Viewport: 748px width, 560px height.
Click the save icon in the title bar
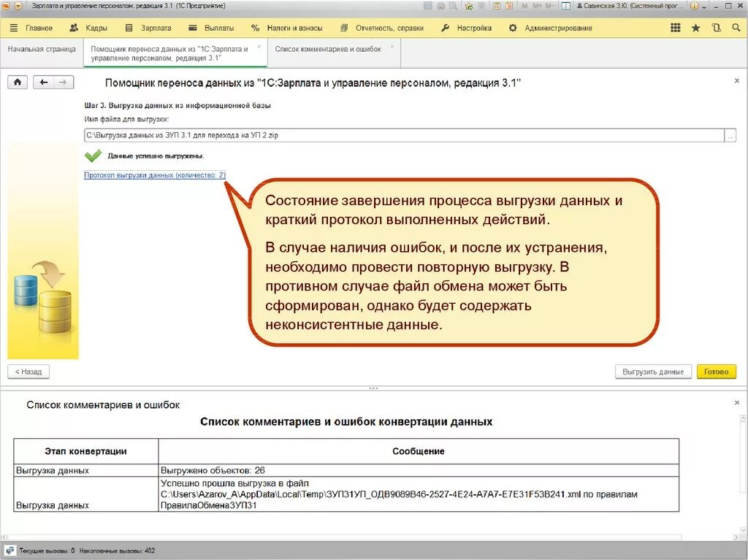[x=427, y=6]
